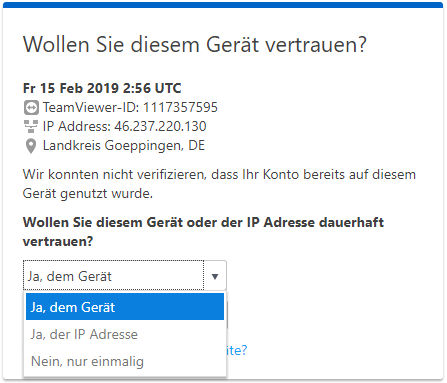Click the network IP address icon
This screenshot has height=383, width=447.
click(x=31, y=127)
